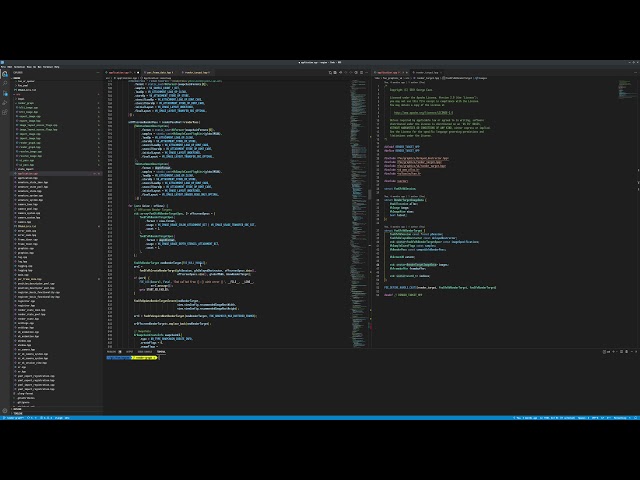The height and width of the screenshot is (480, 640).
Task: Close render_target.hpp tab in right editor
Action: 441,73
